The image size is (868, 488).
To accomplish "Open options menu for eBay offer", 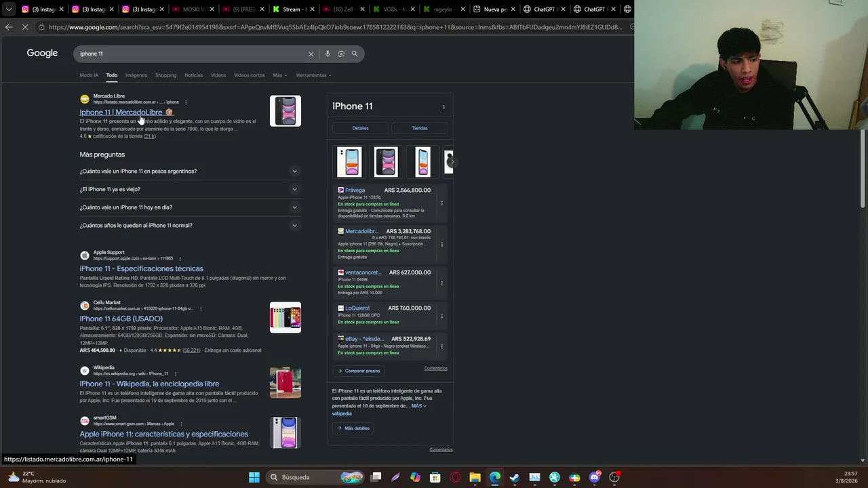I will pyautogui.click(x=441, y=346).
